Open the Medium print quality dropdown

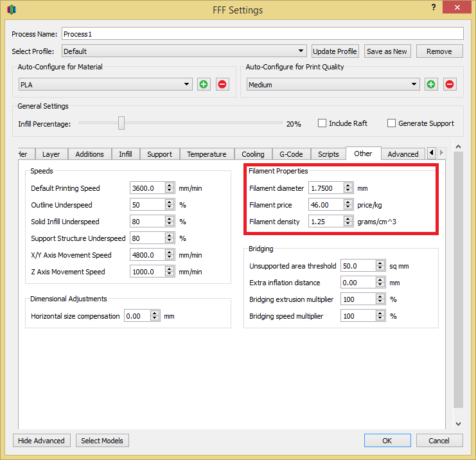(x=333, y=84)
